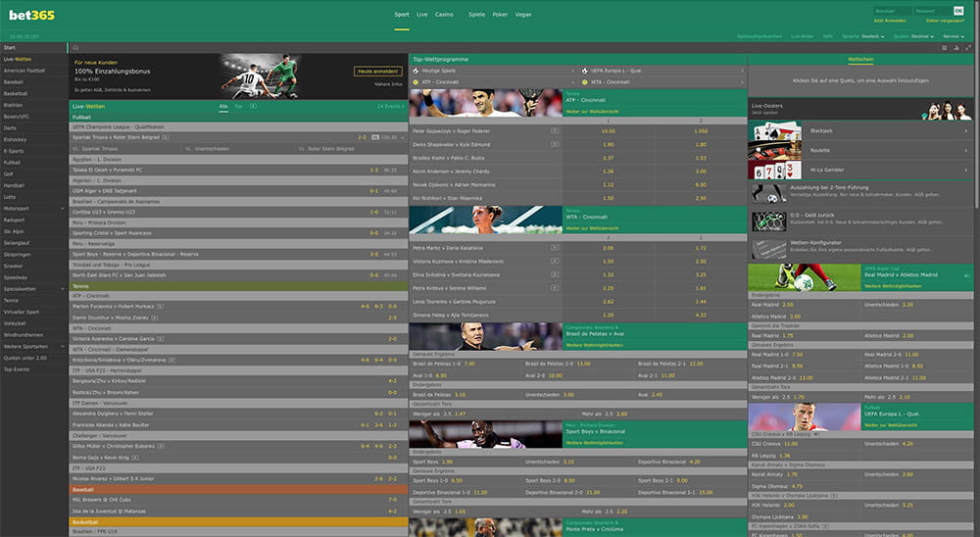
Task: Click the bet365 logo
Action: click(32, 15)
